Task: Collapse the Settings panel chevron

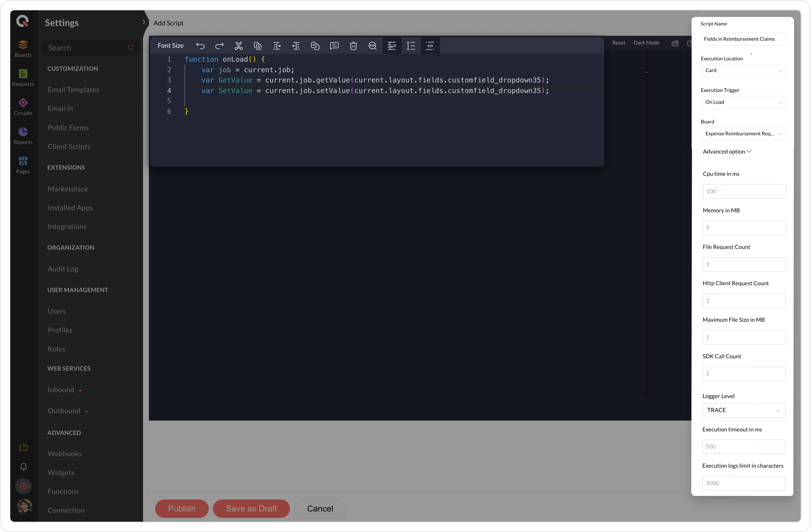Action: coord(144,22)
